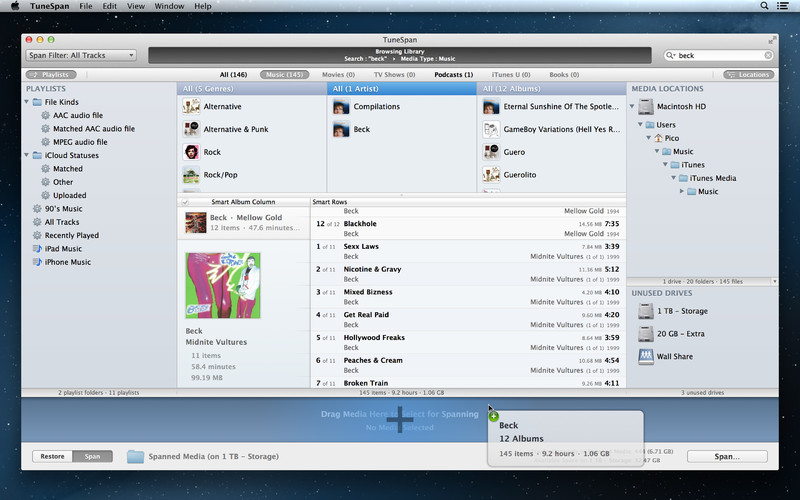This screenshot has width=800, height=500.
Task: Open the TuneSpan menu
Action: click(51, 6)
